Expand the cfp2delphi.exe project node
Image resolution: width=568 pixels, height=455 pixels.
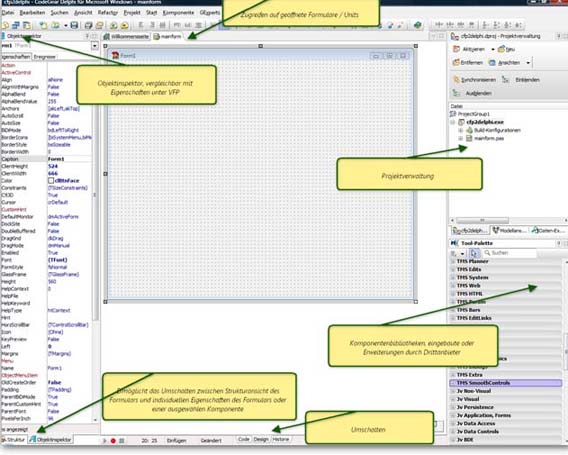(453, 122)
